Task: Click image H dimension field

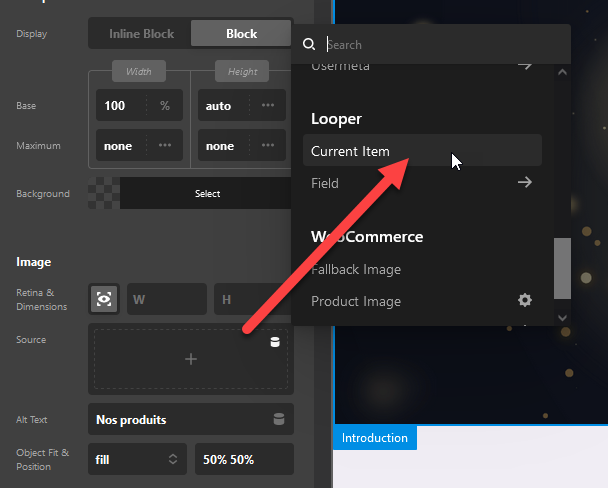Action: pyautogui.click(x=252, y=299)
